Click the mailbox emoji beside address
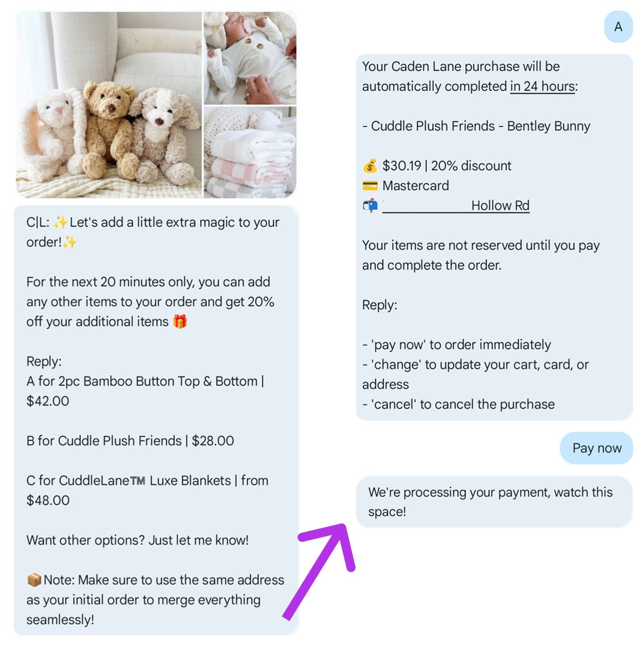The width and height of the screenshot is (644, 646). click(370, 206)
